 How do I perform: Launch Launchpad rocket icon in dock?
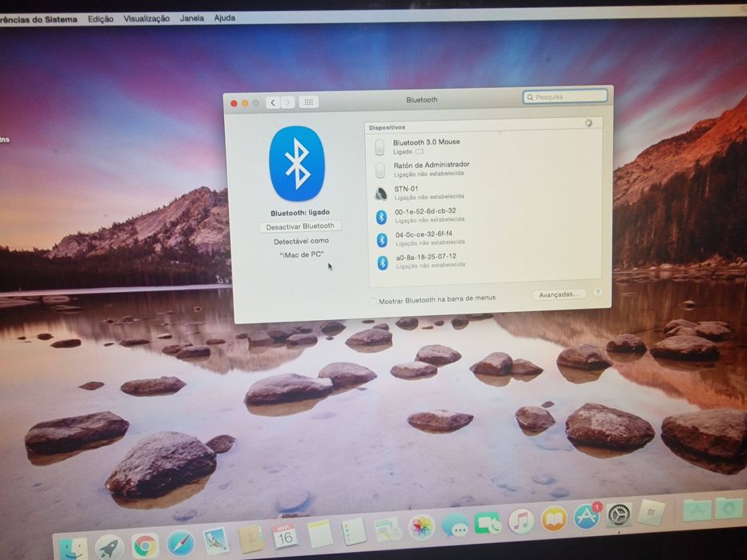coord(109,547)
